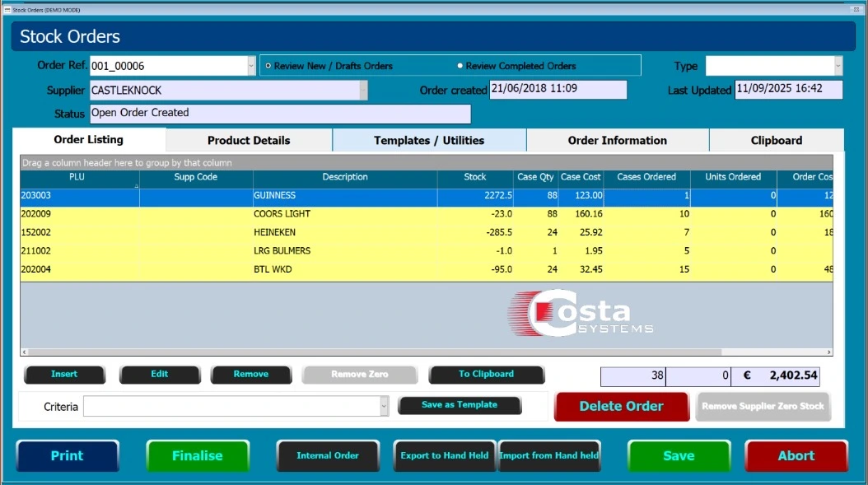This screenshot has height=485, width=868.
Task: Select Review Completed Orders radio button
Action: pos(460,66)
